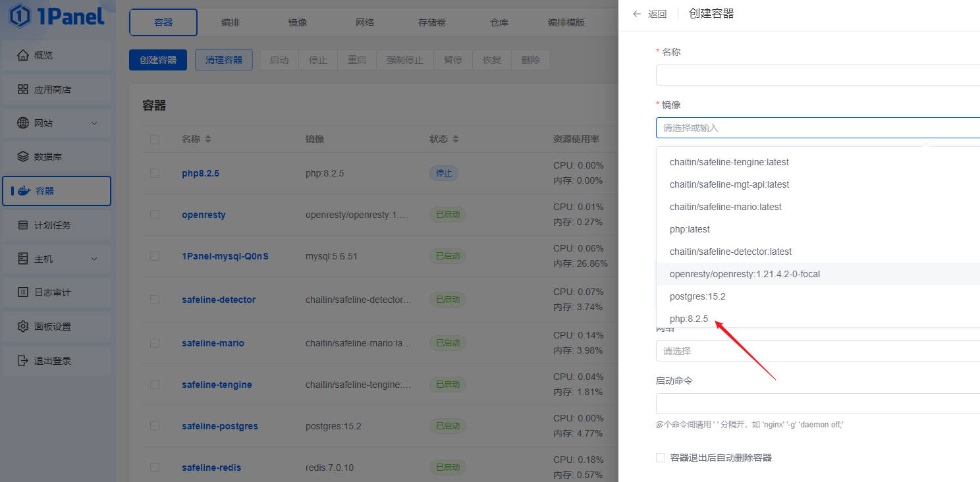This screenshot has height=482, width=980.
Task: Choose postgres:15.2 image option
Action: coord(818,296)
